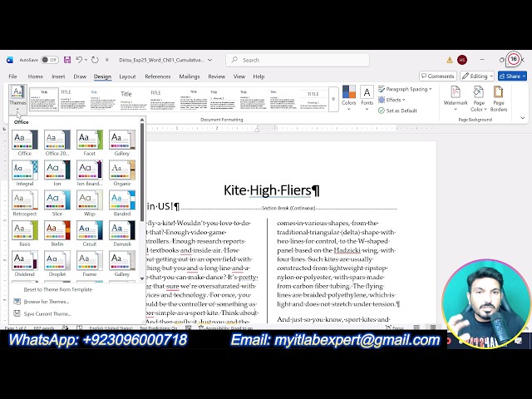Open Customize Quick Access Toolbar arrow
The height and width of the screenshot is (399, 532).
click(x=107, y=60)
